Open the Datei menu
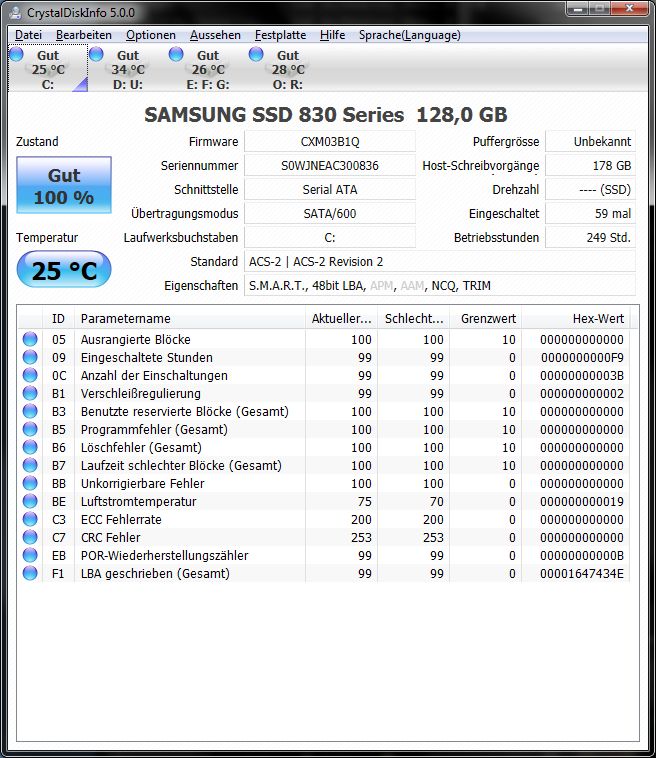 click(x=28, y=35)
